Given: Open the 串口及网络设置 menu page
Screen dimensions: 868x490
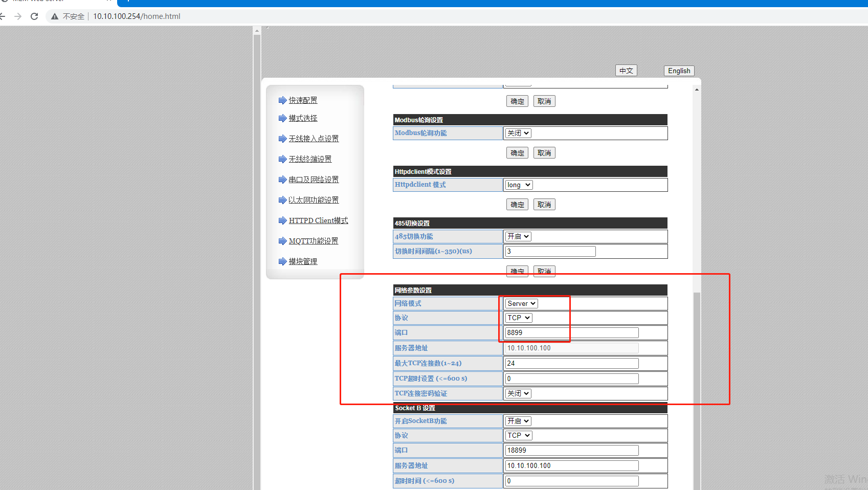Looking at the screenshot, I should point(313,180).
